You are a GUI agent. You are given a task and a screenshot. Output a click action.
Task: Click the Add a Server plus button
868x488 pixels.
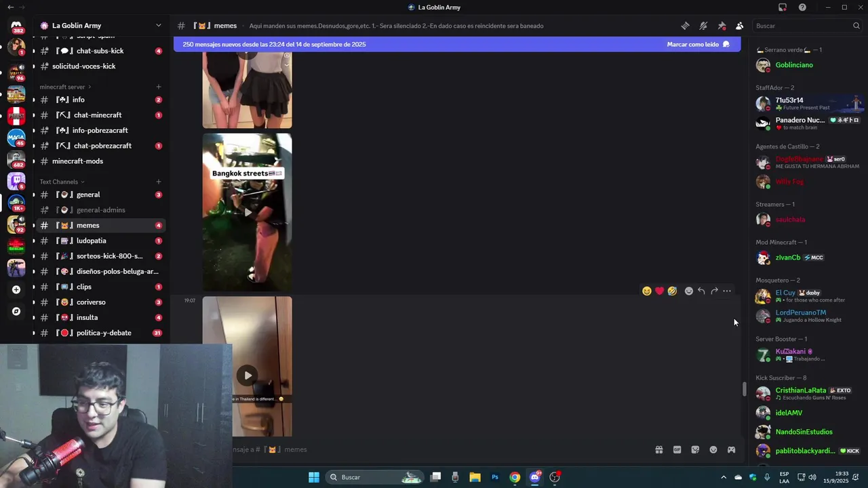(16, 289)
